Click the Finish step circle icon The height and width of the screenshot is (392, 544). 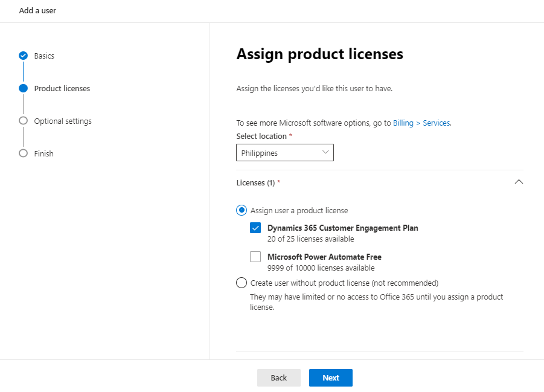23,153
